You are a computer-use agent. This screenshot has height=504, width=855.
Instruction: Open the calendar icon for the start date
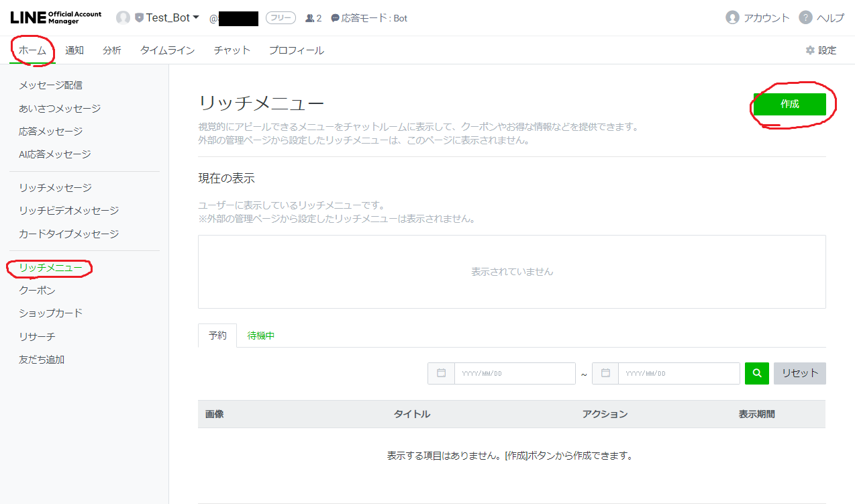point(440,373)
